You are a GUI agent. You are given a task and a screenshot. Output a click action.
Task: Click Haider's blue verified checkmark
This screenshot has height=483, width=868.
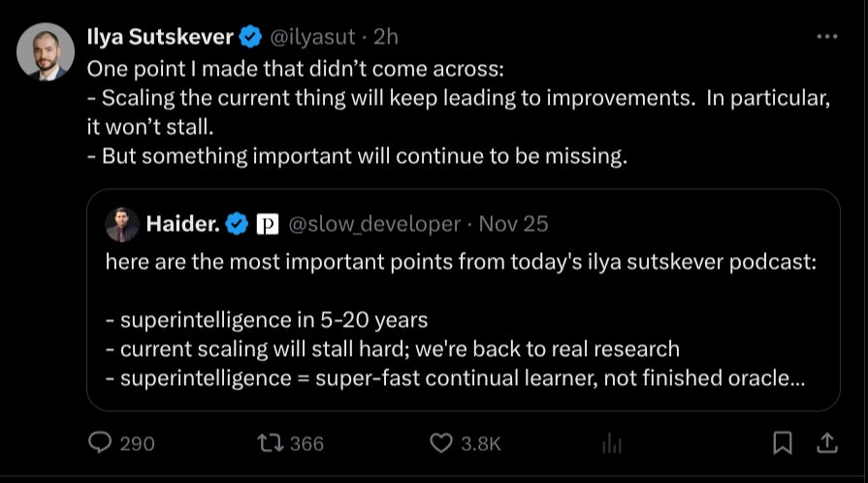[x=237, y=224]
